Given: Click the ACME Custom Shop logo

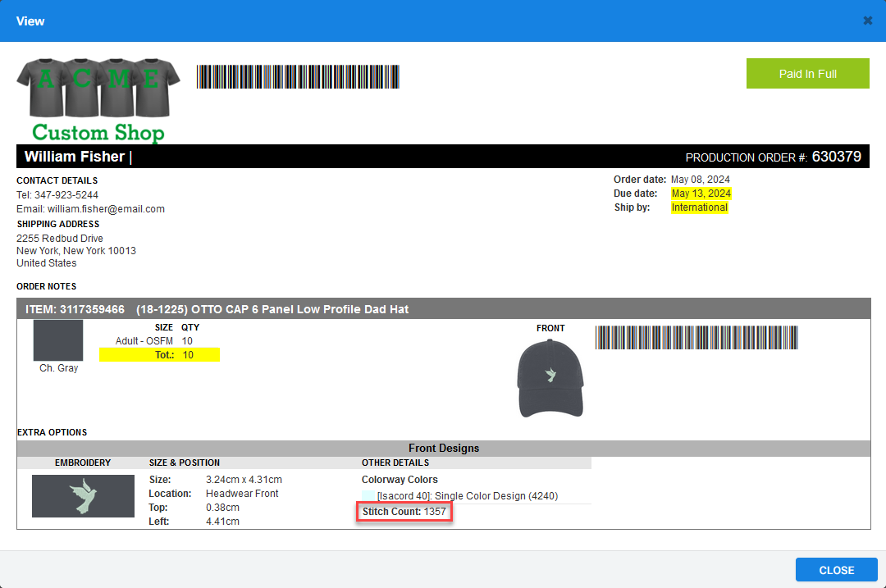Looking at the screenshot, I should click(x=98, y=100).
